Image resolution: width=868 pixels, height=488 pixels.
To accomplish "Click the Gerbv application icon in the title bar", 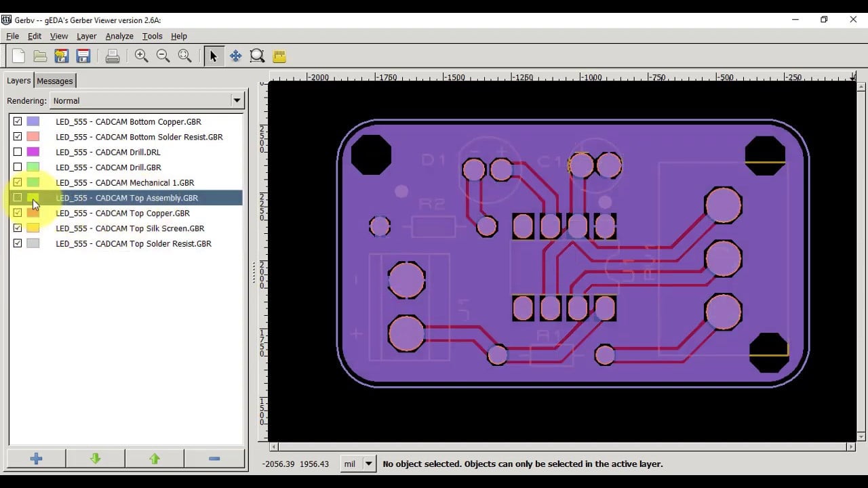I will [8, 20].
